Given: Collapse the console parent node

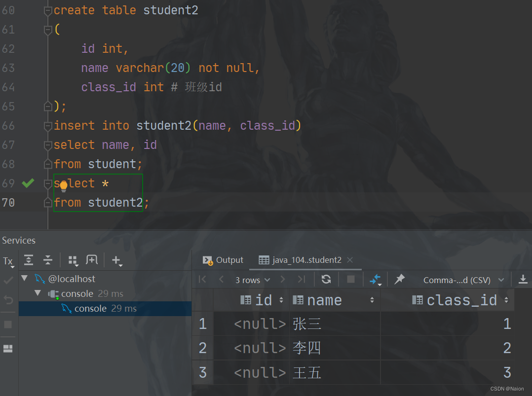Looking at the screenshot, I should 38,293.
